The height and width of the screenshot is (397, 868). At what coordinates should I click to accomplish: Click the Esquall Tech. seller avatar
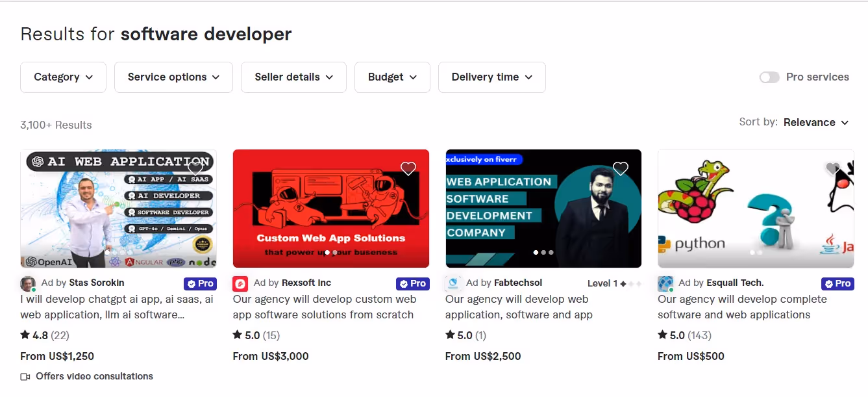665,284
